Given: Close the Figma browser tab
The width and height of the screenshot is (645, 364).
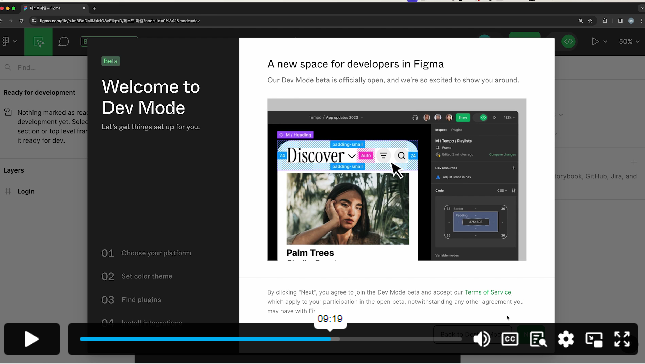Looking at the screenshot, I should [x=84, y=8].
